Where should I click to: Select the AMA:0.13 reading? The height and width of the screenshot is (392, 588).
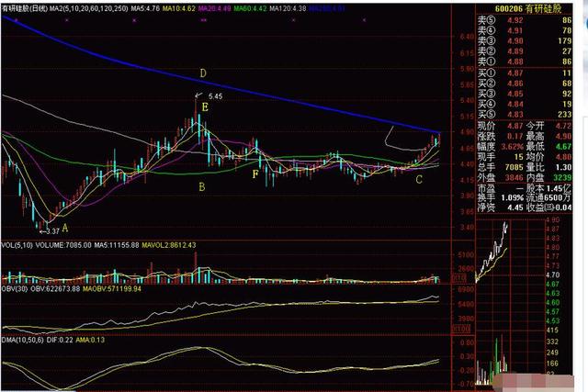pyautogui.click(x=90, y=340)
